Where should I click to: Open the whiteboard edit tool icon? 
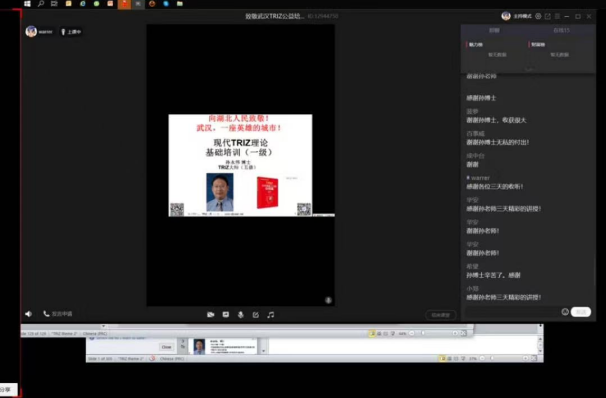255,315
